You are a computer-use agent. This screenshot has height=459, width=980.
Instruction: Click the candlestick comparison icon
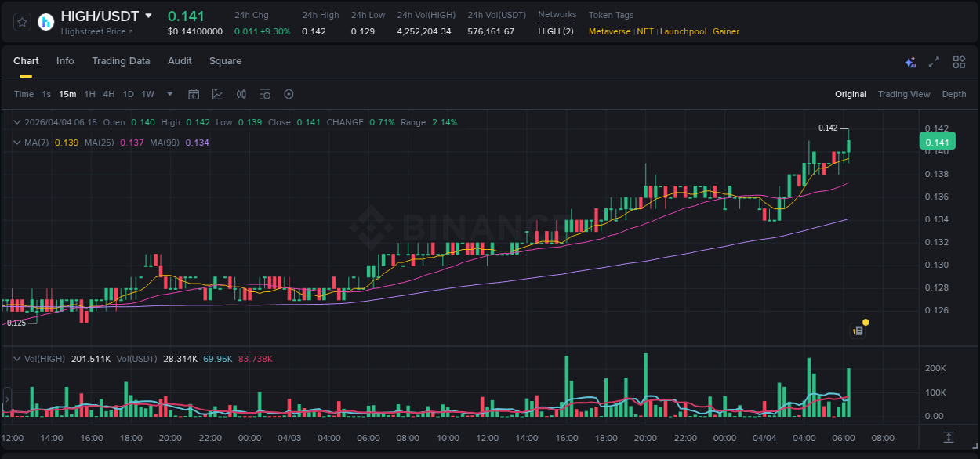[241, 93]
